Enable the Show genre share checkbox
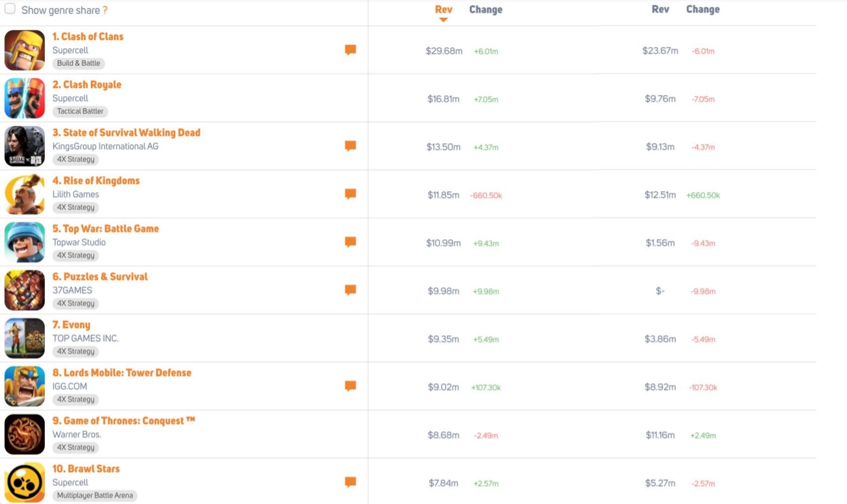847x504 pixels. [9, 10]
